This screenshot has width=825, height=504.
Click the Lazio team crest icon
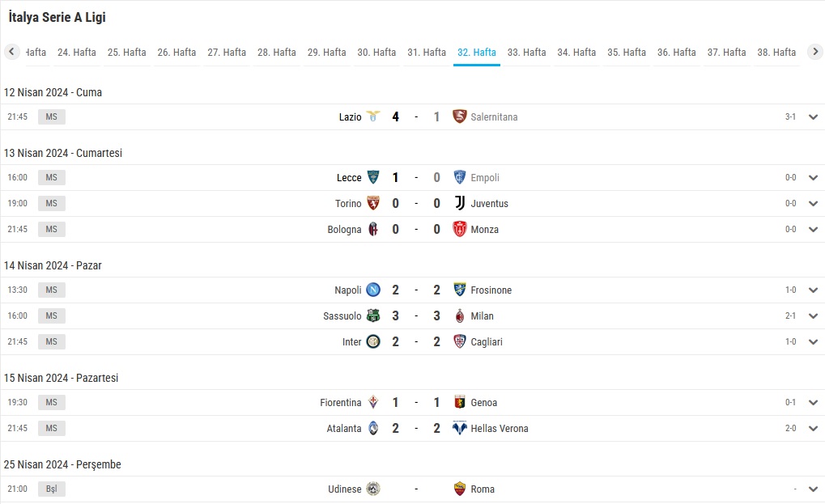point(373,116)
